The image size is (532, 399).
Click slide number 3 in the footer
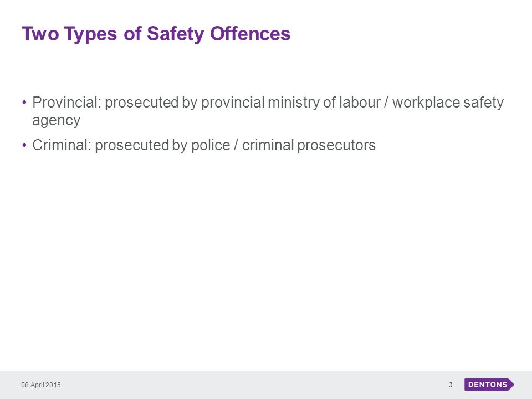point(451,385)
